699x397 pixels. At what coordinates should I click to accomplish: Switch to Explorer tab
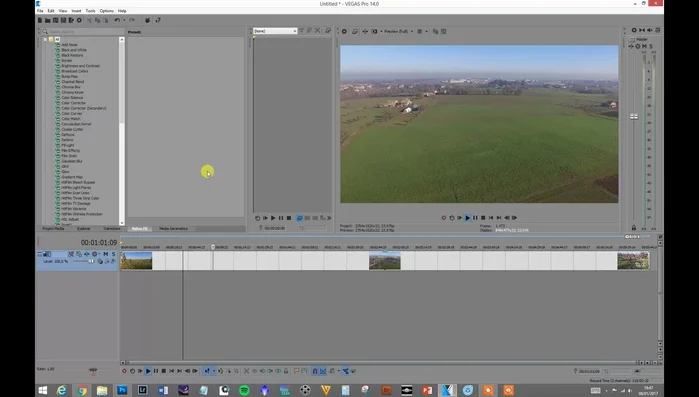click(83, 229)
